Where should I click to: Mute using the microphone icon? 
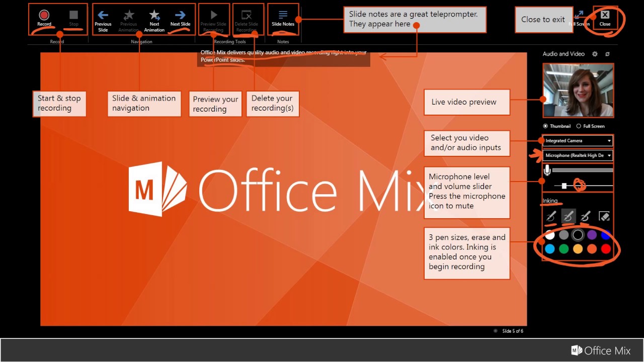tap(547, 170)
